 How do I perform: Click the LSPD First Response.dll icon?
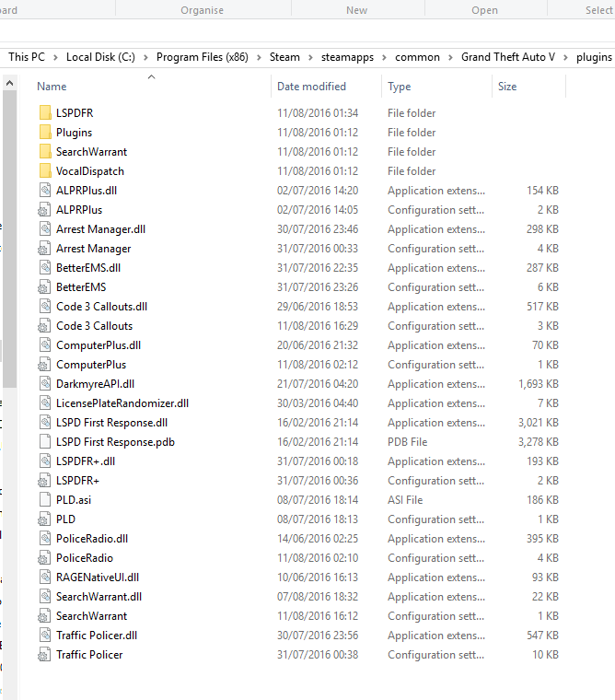pyautogui.click(x=45, y=423)
